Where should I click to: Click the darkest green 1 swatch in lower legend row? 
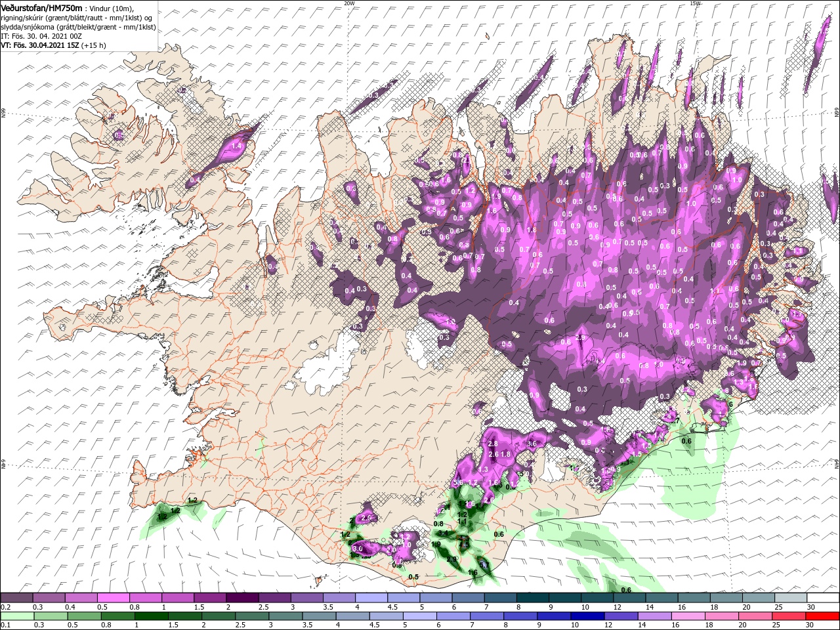click(152, 616)
